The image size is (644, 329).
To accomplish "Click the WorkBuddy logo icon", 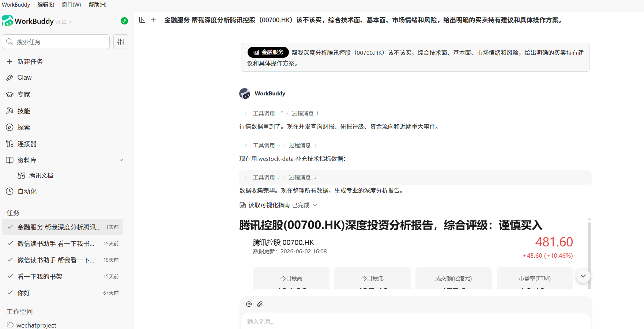I will pyautogui.click(x=7, y=21).
